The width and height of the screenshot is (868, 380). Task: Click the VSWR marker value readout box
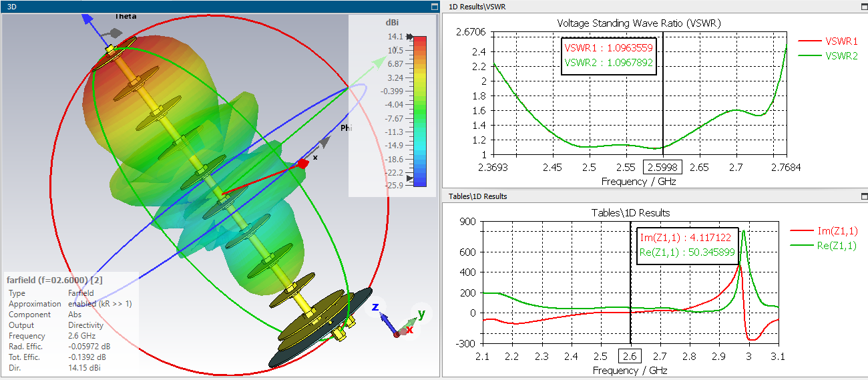[609, 56]
